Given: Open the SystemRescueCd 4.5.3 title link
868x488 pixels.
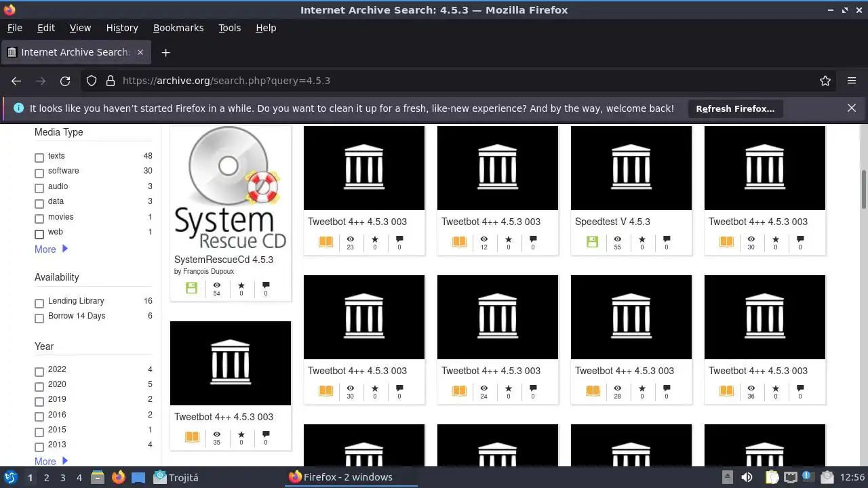Looking at the screenshot, I should (x=224, y=260).
